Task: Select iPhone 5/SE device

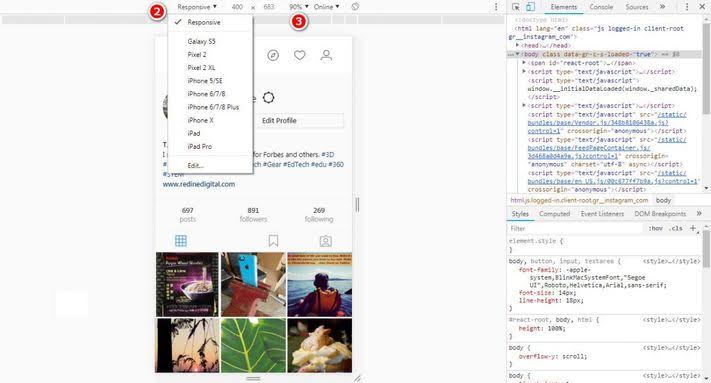Action: [205, 81]
